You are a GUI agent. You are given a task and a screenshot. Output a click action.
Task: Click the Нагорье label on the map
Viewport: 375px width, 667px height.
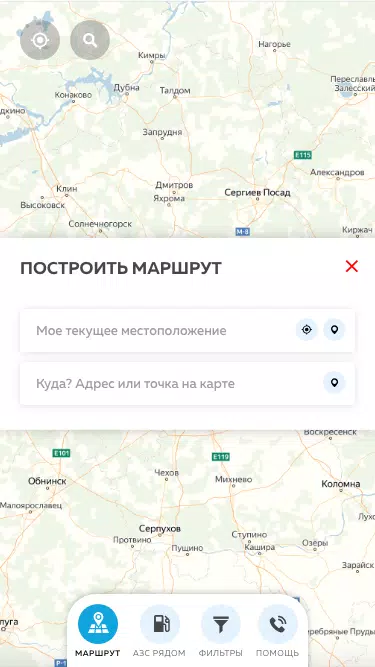click(274, 44)
